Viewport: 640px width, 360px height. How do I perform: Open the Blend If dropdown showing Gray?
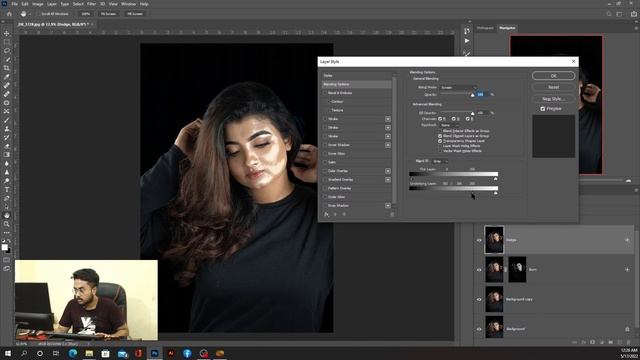[x=440, y=161]
